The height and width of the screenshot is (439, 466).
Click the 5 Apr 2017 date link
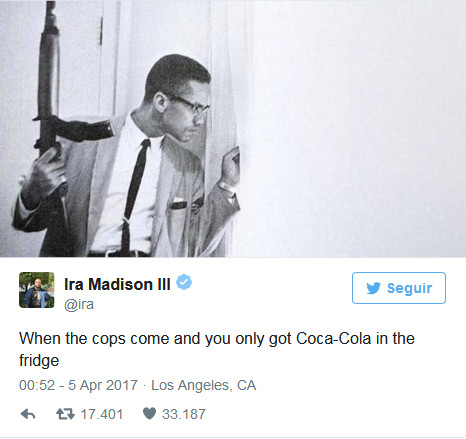[103, 385]
